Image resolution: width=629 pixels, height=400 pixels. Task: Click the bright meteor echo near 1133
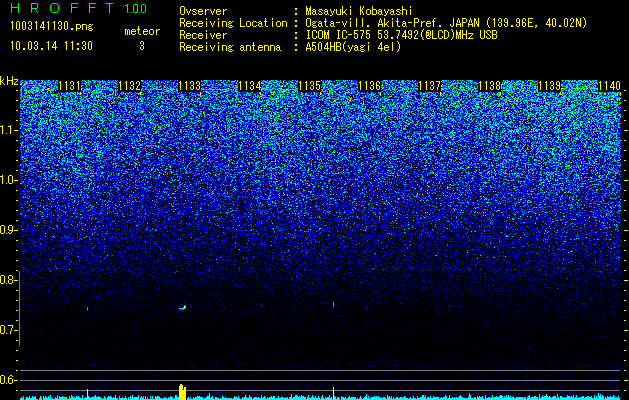coord(183,308)
